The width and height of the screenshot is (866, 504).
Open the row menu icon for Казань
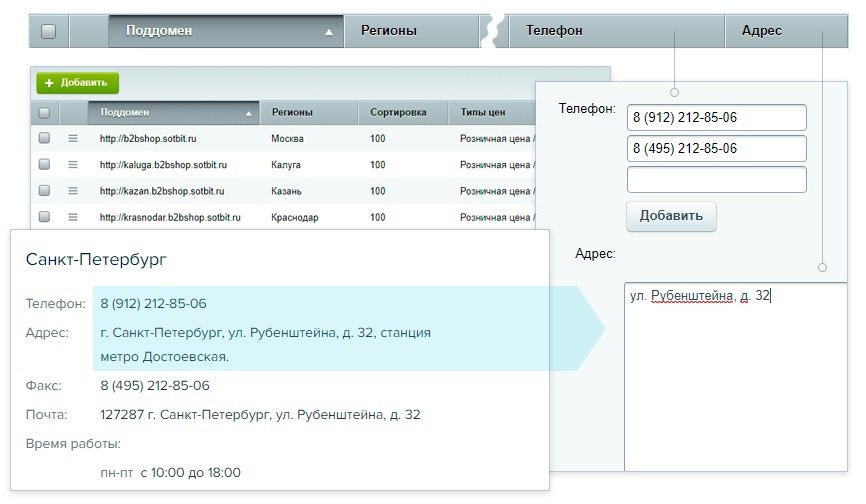(73, 191)
